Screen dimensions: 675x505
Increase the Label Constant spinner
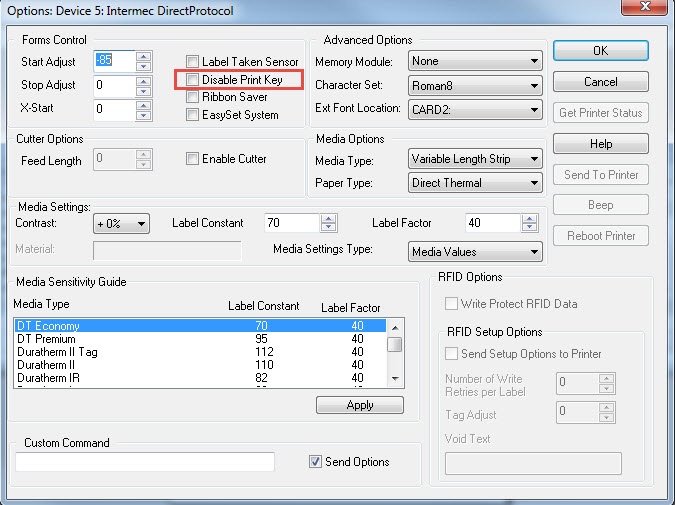329,218
